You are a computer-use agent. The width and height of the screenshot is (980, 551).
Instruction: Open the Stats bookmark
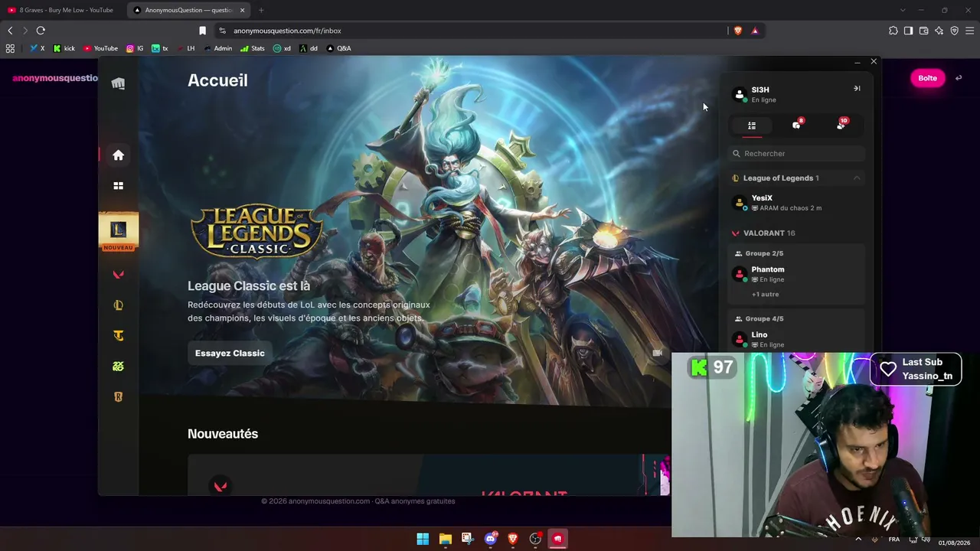pyautogui.click(x=252, y=48)
